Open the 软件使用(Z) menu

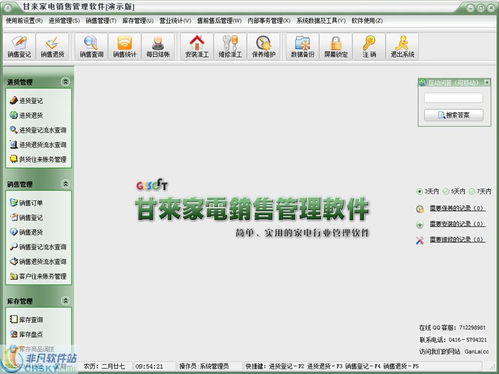click(367, 21)
